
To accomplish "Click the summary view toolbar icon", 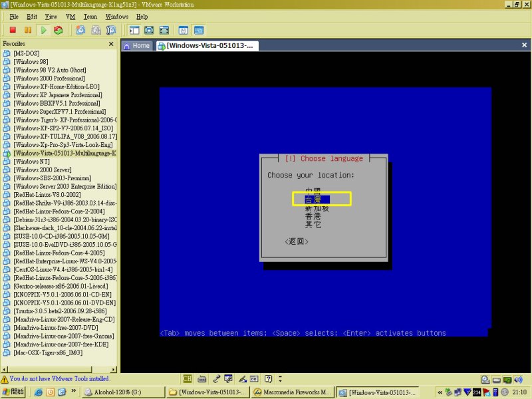I will coord(184,30).
